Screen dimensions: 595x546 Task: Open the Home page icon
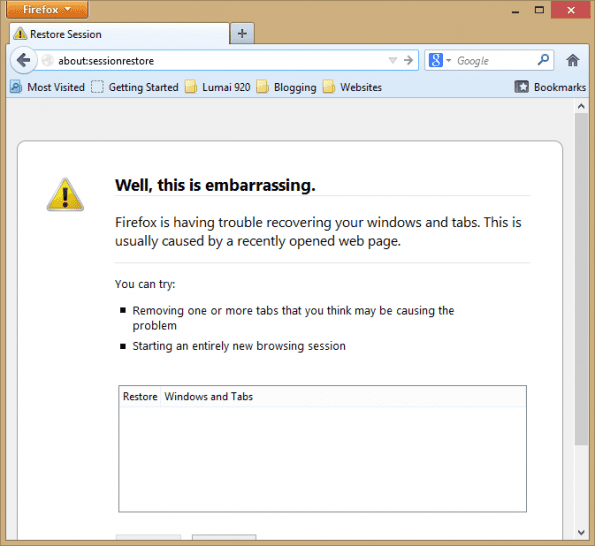pyautogui.click(x=573, y=60)
